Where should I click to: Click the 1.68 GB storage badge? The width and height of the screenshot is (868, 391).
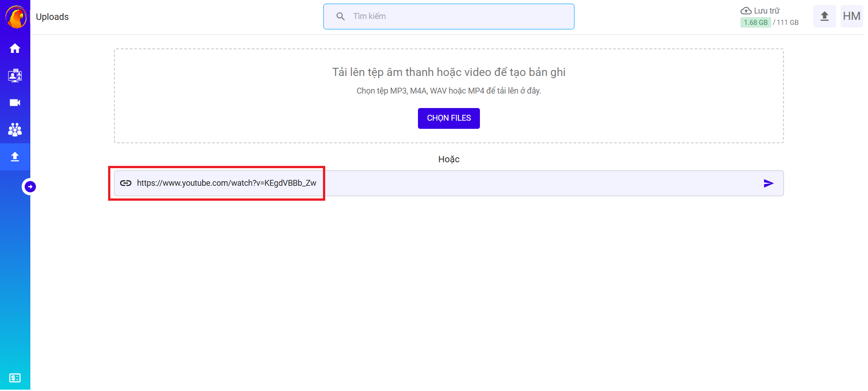pyautogui.click(x=755, y=22)
